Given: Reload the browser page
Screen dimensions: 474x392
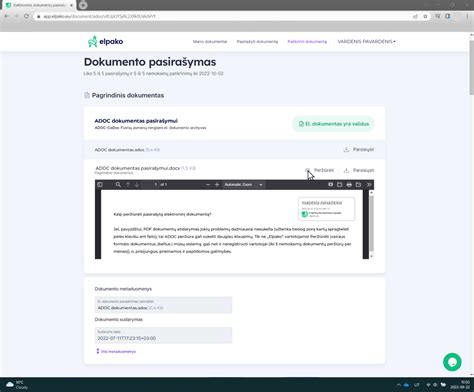Looking at the screenshot, I should [26, 16].
